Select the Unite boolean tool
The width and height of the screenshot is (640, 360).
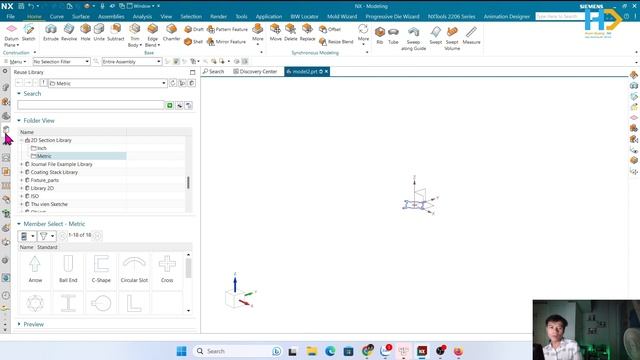[x=99, y=33]
